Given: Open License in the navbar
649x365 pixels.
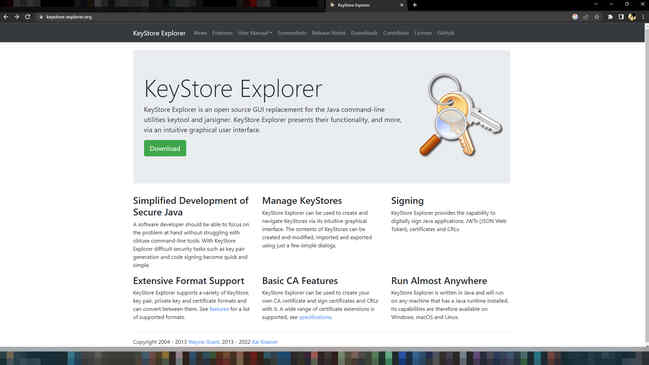Looking at the screenshot, I should [x=423, y=33].
